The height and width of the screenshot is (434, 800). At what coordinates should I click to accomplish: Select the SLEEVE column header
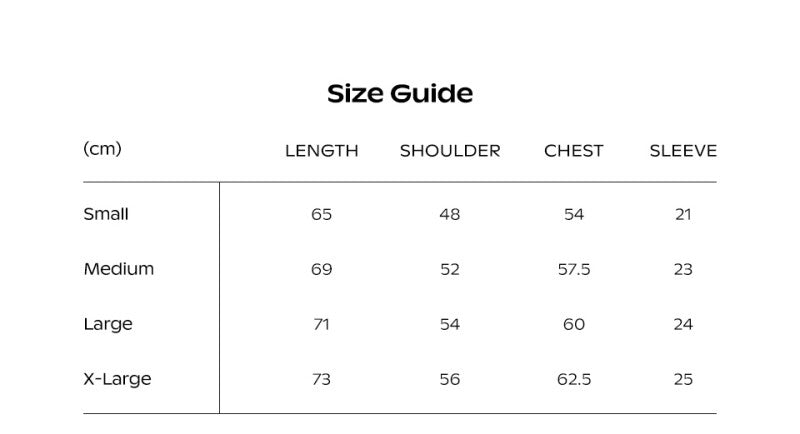point(683,151)
